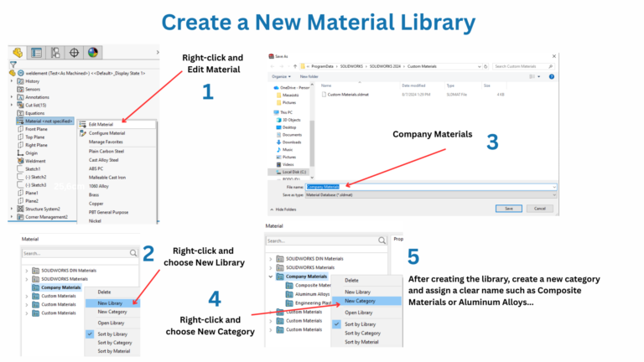Choose Manage Favorites from the context menu

tap(106, 142)
